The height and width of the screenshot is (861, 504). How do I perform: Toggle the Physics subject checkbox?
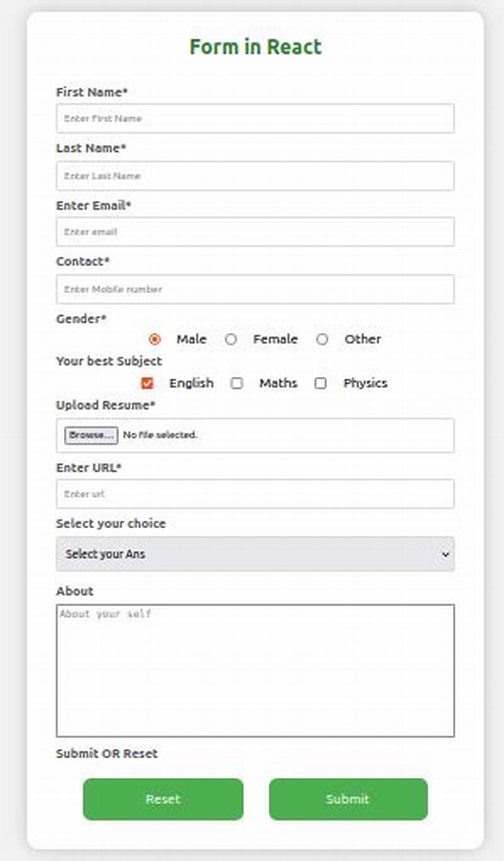321,383
